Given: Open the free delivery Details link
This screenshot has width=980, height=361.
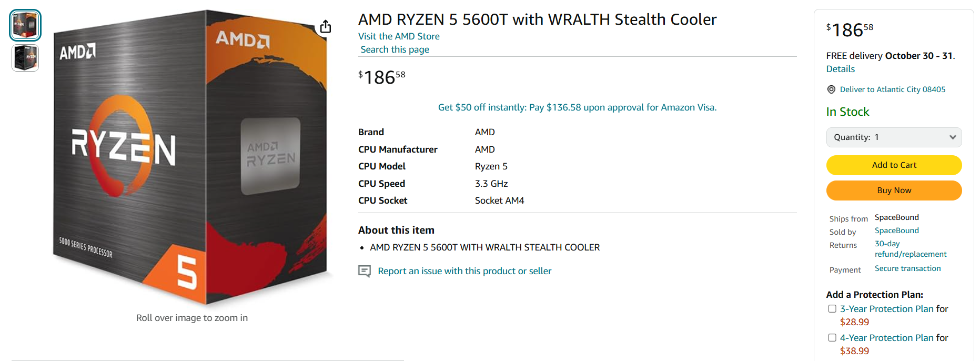Looking at the screenshot, I should tap(840, 69).
